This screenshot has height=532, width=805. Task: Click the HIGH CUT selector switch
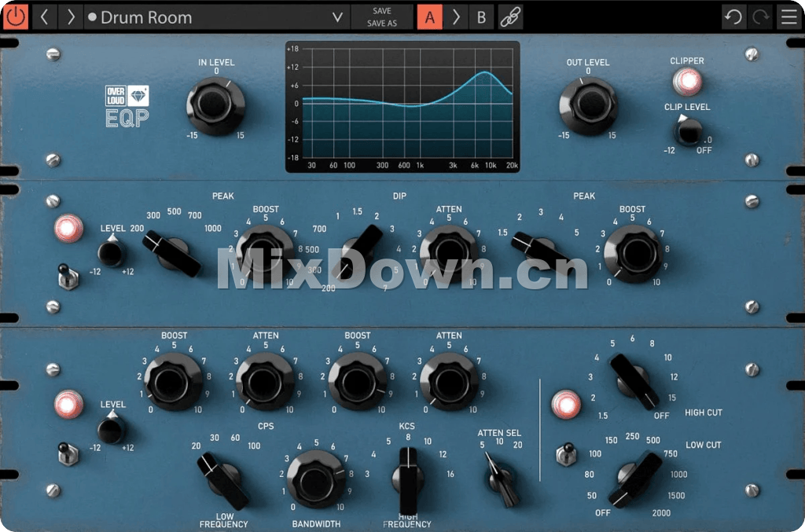634,381
